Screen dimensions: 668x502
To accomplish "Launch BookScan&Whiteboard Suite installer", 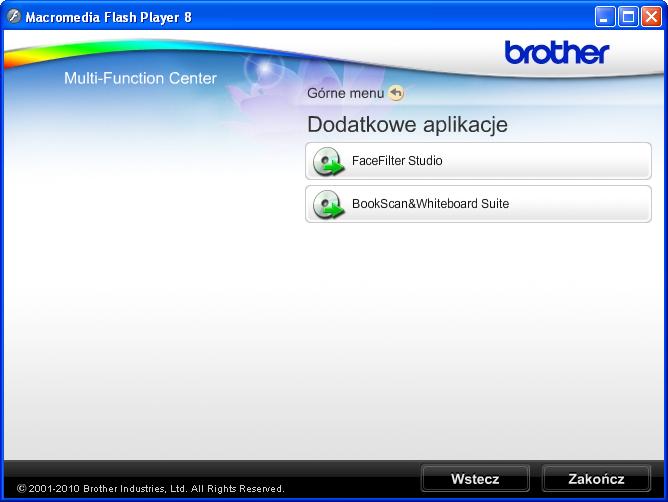I will coord(478,204).
